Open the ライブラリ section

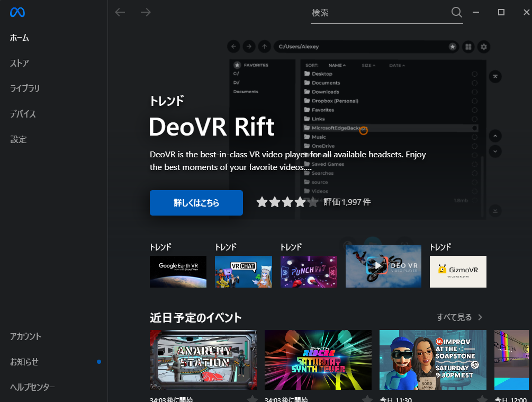click(25, 88)
